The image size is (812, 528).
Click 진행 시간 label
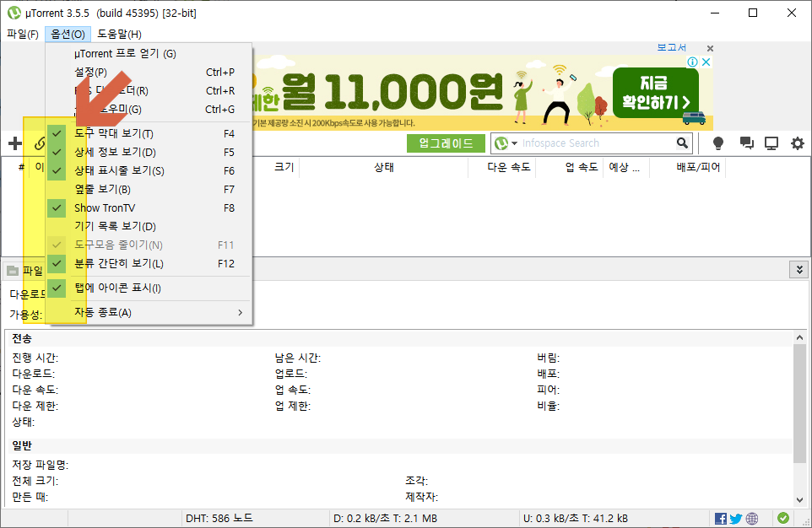(x=35, y=358)
